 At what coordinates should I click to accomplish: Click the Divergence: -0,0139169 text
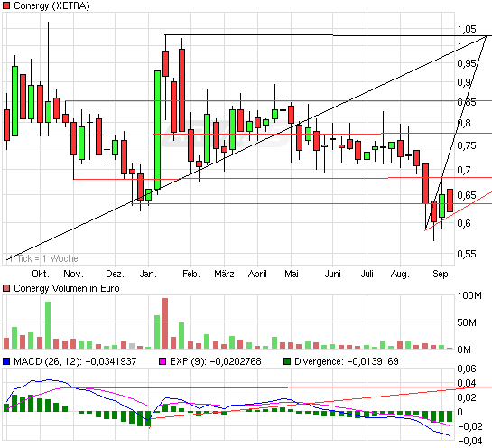(347, 361)
